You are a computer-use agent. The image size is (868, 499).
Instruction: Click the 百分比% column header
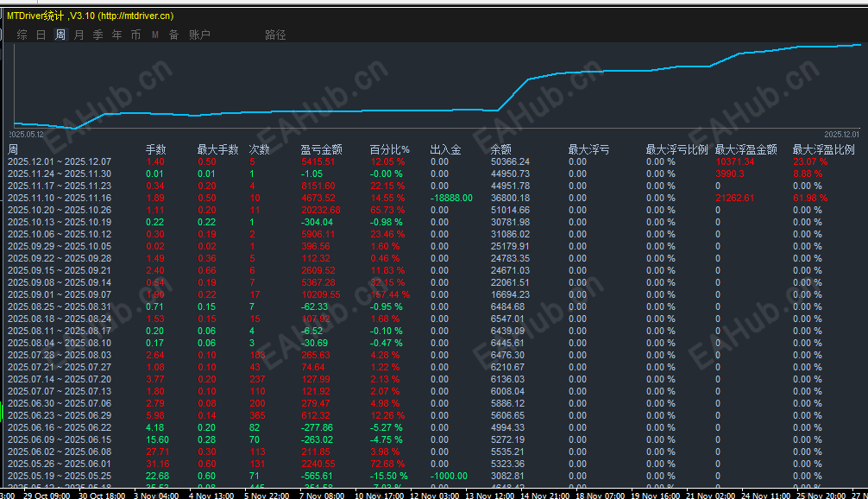pos(390,149)
